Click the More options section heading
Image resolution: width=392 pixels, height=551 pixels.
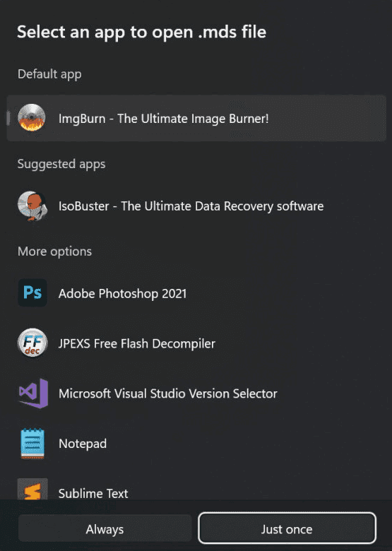point(55,251)
